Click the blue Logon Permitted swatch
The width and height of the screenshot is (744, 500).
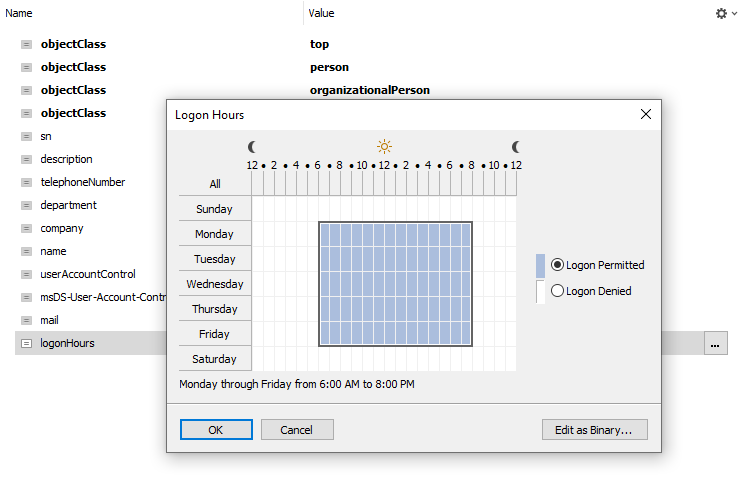click(540, 265)
